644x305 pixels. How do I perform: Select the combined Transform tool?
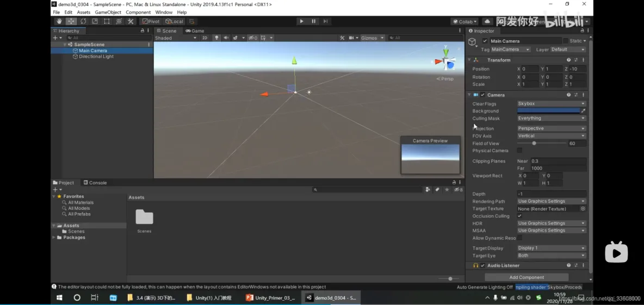(119, 21)
